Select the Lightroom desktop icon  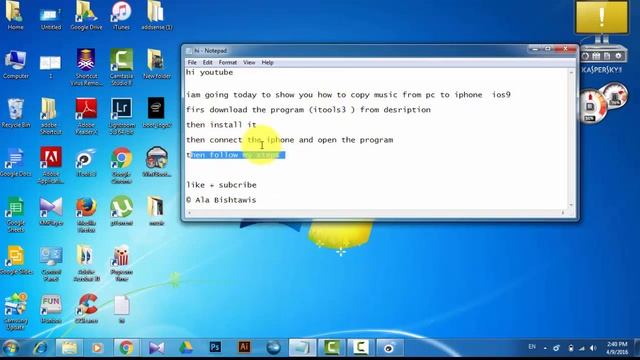(121, 116)
